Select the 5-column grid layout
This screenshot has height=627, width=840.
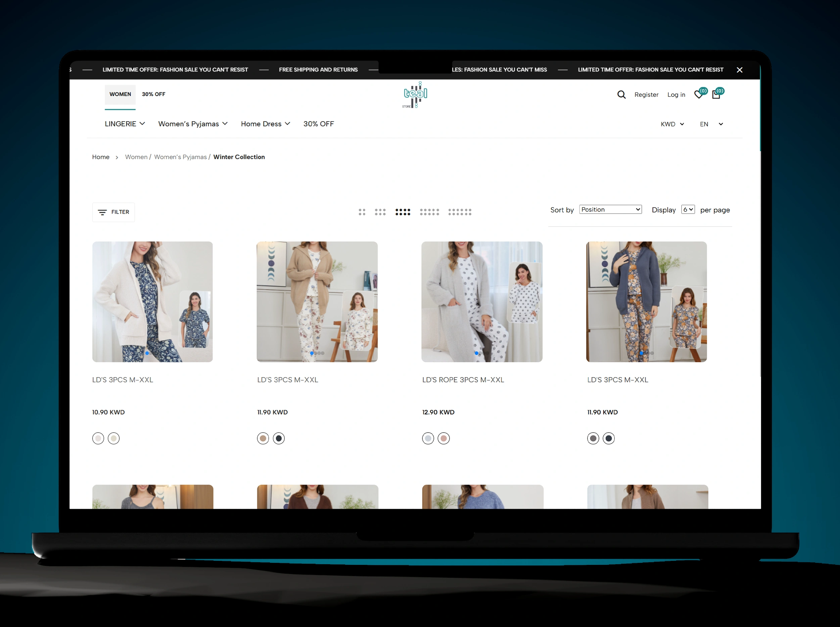[x=430, y=212]
